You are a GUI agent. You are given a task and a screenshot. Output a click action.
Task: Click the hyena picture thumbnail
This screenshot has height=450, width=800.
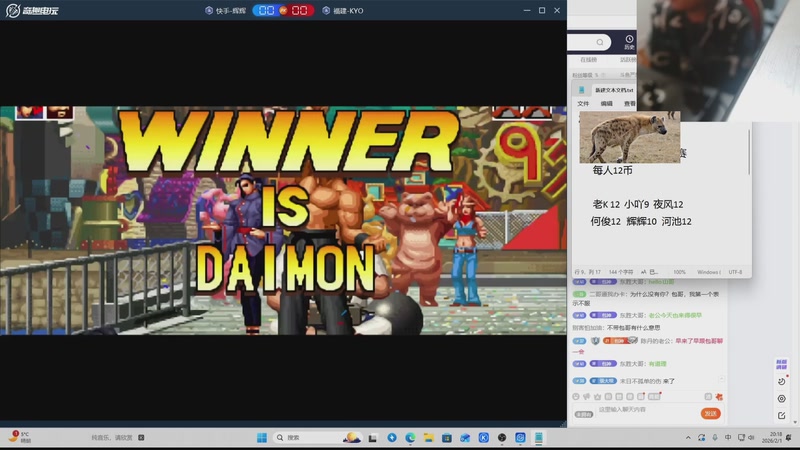pos(630,137)
